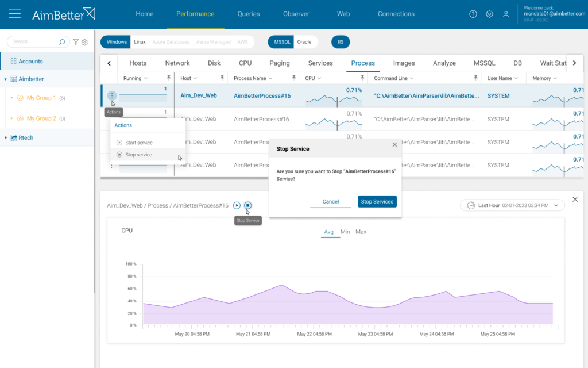Image resolution: width=588 pixels, height=368 pixels.
Task: Stop service from the detail panel stop icon
Action: [248, 205]
